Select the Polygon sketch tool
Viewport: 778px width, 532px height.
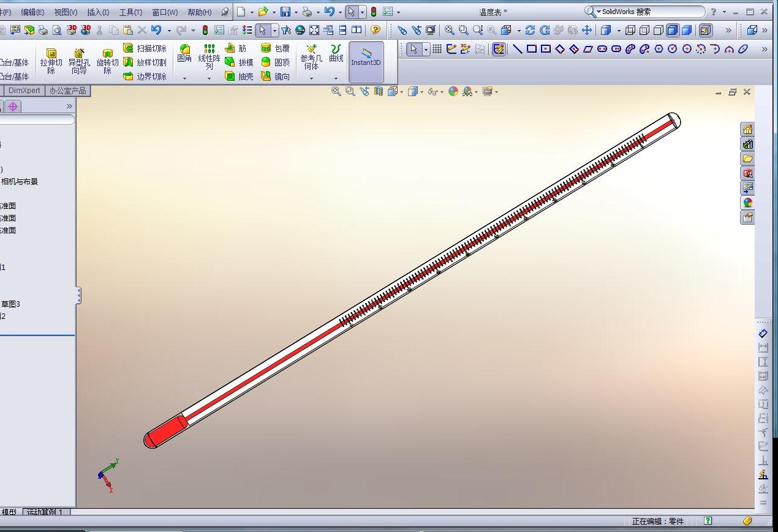pyautogui.click(x=659, y=49)
